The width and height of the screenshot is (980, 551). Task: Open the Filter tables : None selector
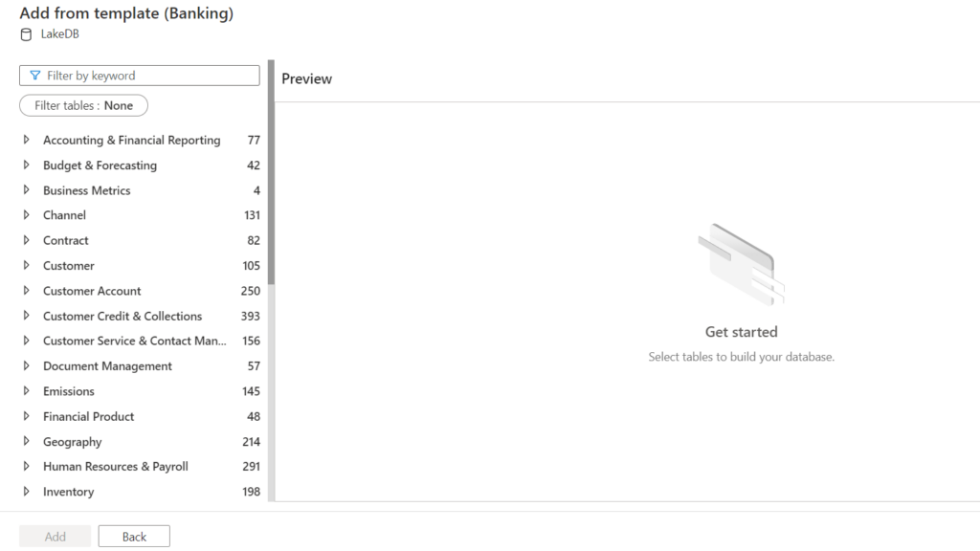pyautogui.click(x=83, y=105)
